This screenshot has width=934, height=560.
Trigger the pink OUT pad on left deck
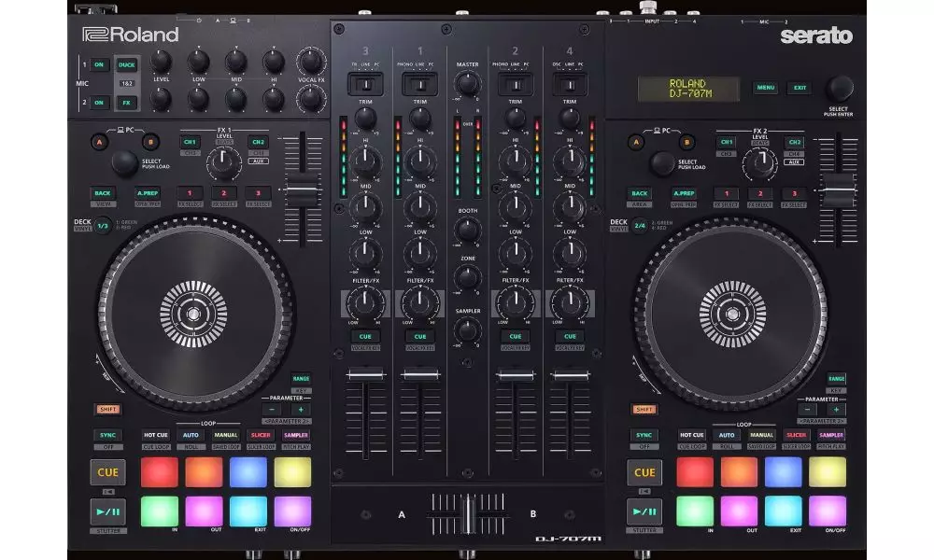point(204,511)
